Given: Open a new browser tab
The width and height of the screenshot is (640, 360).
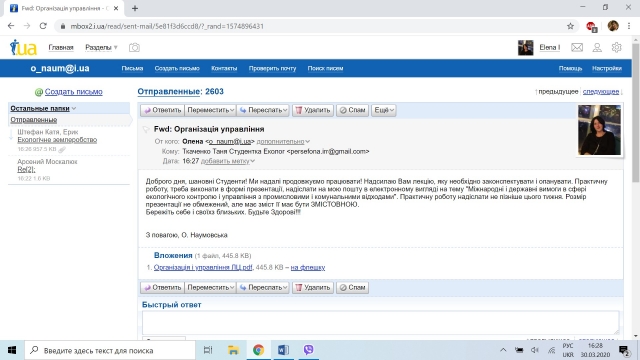Looking at the screenshot, I should 135,8.
